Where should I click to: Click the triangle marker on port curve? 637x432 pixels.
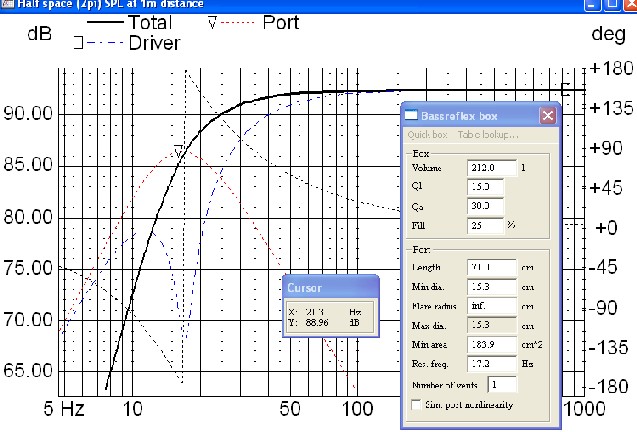[x=178, y=151]
